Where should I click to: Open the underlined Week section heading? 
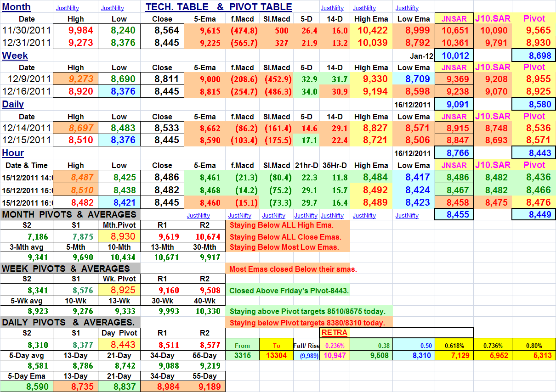[x=15, y=56]
